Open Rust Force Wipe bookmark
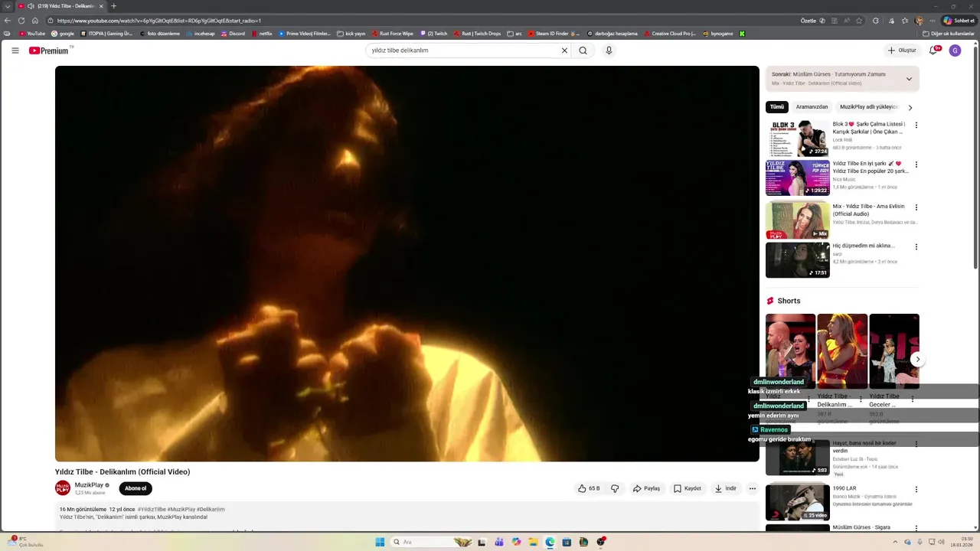Image resolution: width=980 pixels, height=551 pixels. [392, 34]
